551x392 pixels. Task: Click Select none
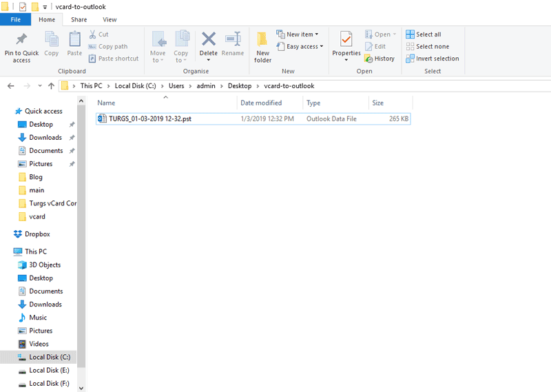point(427,46)
